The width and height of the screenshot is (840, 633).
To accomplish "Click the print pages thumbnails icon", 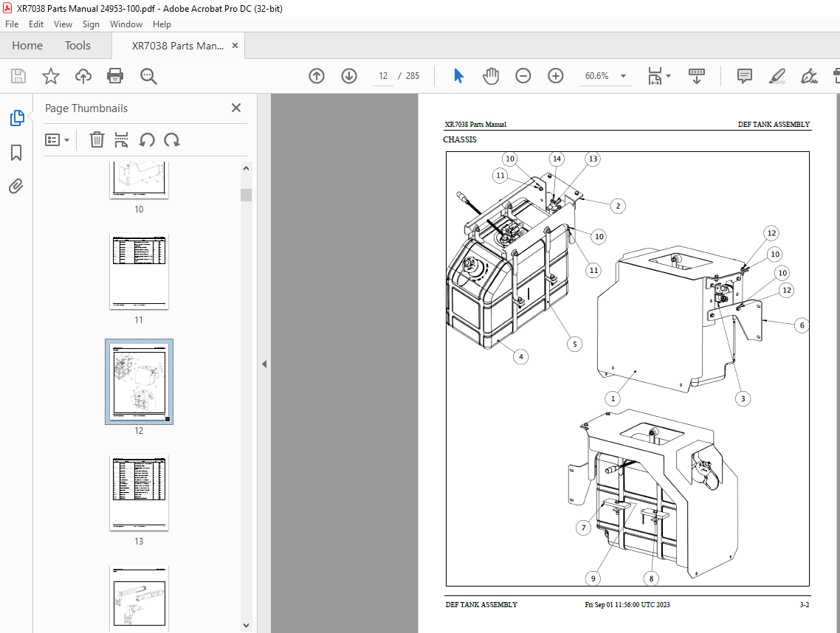I will pos(121,139).
